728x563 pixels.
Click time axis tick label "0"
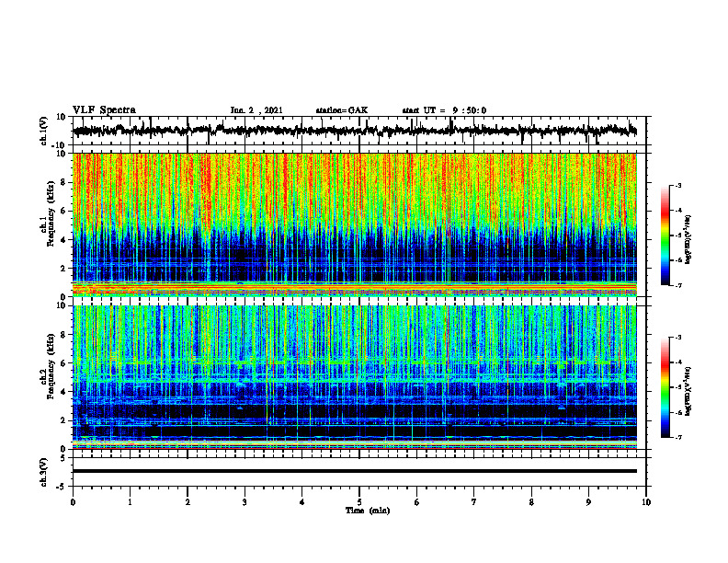[73, 502]
